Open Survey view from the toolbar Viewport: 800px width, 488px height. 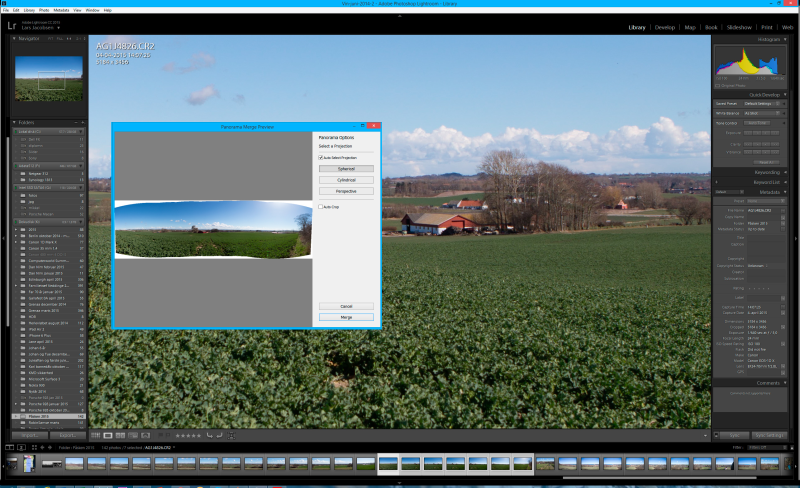pos(133,435)
